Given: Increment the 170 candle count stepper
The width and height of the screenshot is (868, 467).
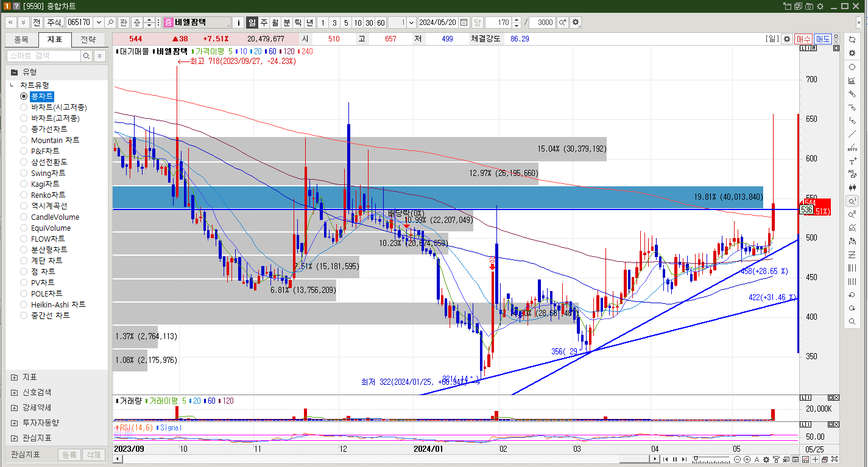Looking at the screenshot, I should (517, 19).
